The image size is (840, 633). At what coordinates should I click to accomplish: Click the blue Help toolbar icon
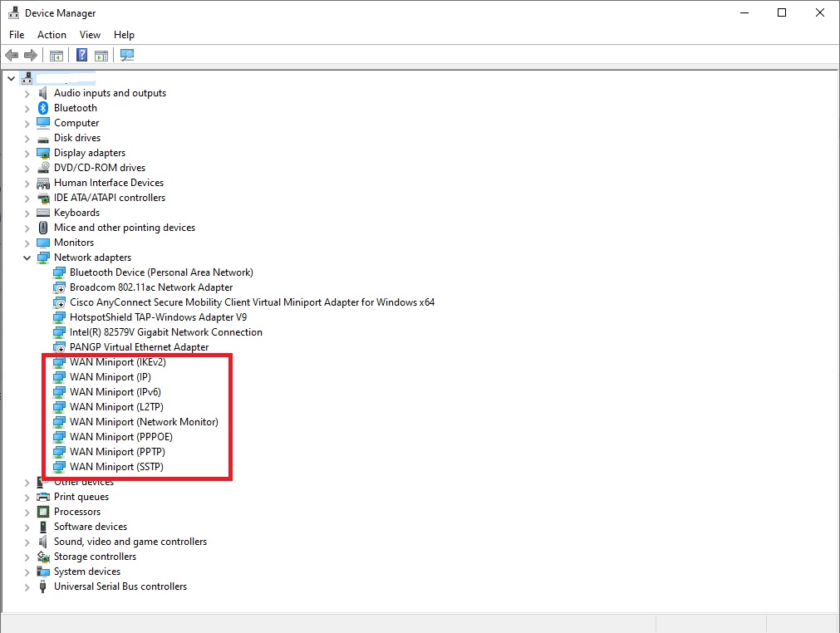82,55
